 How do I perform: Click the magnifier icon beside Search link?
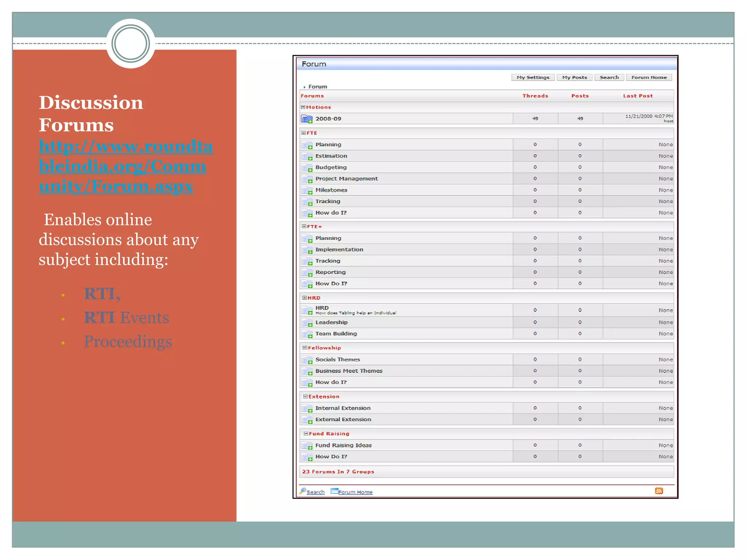click(x=303, y=491)
